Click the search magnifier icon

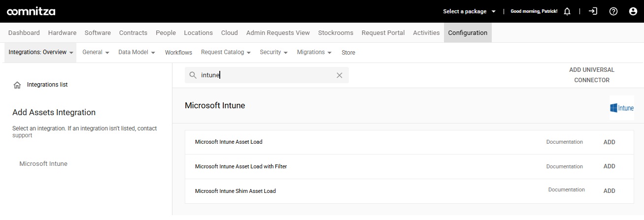coord(193,75)
